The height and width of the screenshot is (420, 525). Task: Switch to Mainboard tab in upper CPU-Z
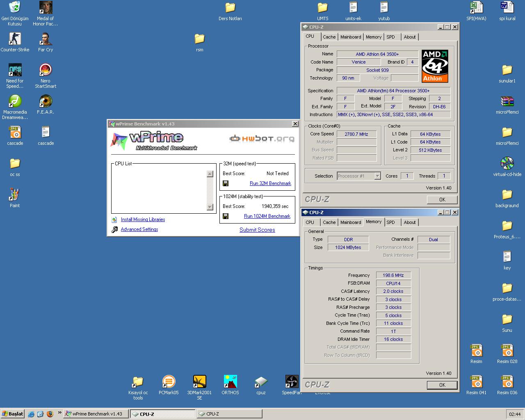tap(351, 37)
